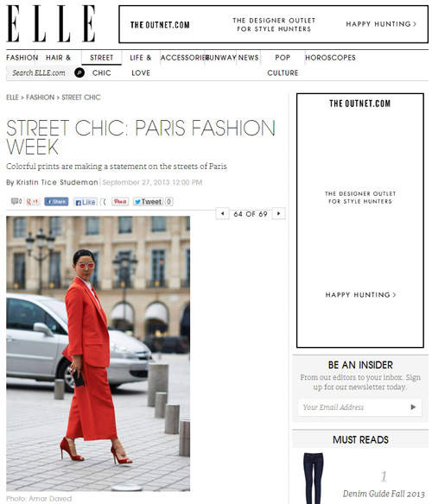Open Pop Culture section
This screenshot has width=432, height=504.
283,66
